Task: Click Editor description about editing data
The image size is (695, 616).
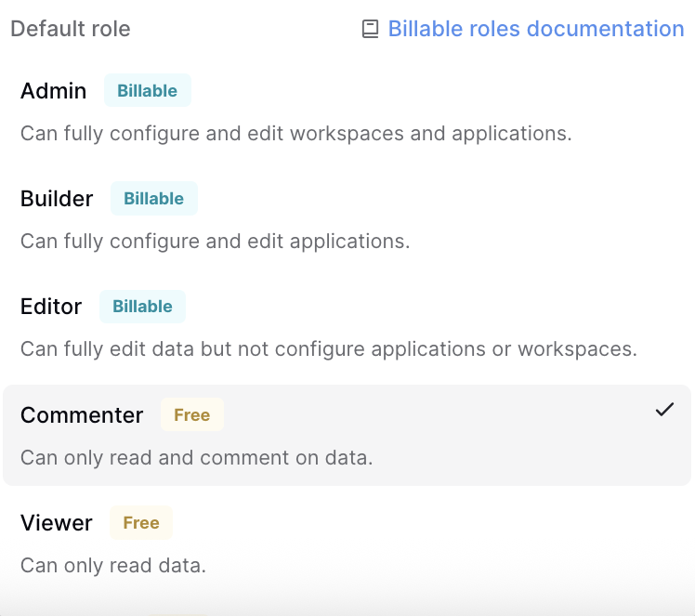Action: [328, 349]
